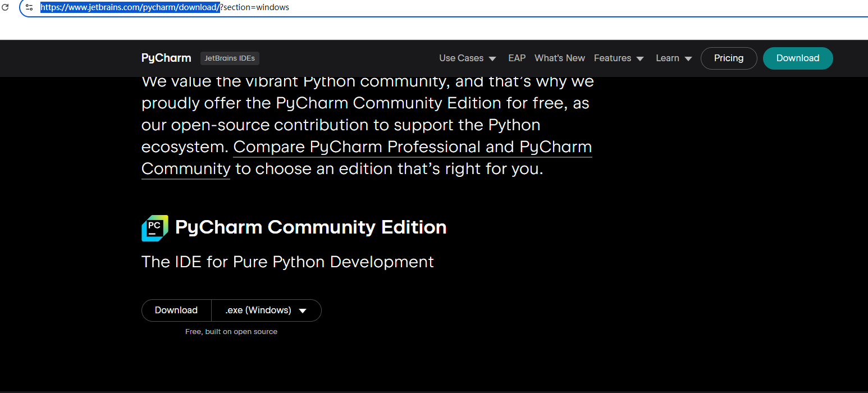Expand the Learn menu

click(x=674, y=58)
